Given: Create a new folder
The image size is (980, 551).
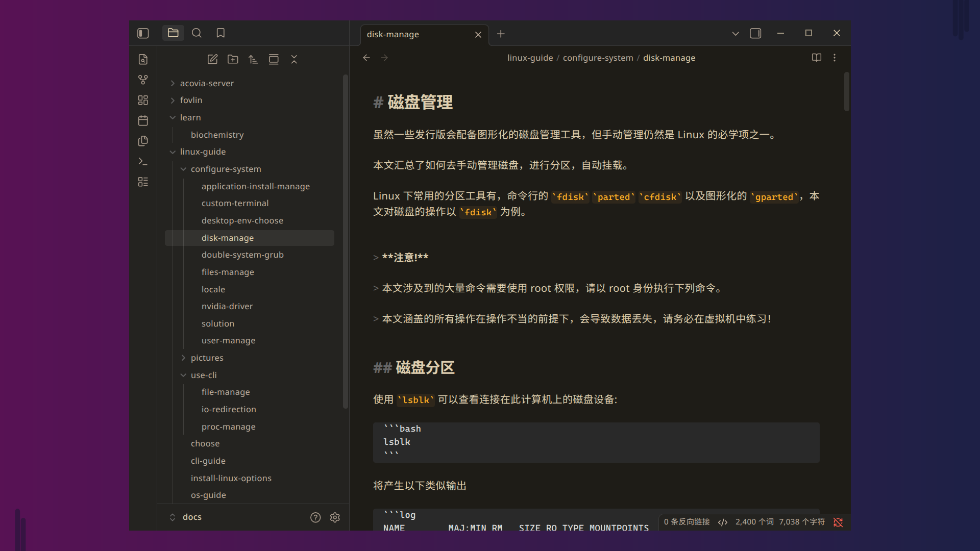Looking at the screenshot, I should click(x=233, y=60).
